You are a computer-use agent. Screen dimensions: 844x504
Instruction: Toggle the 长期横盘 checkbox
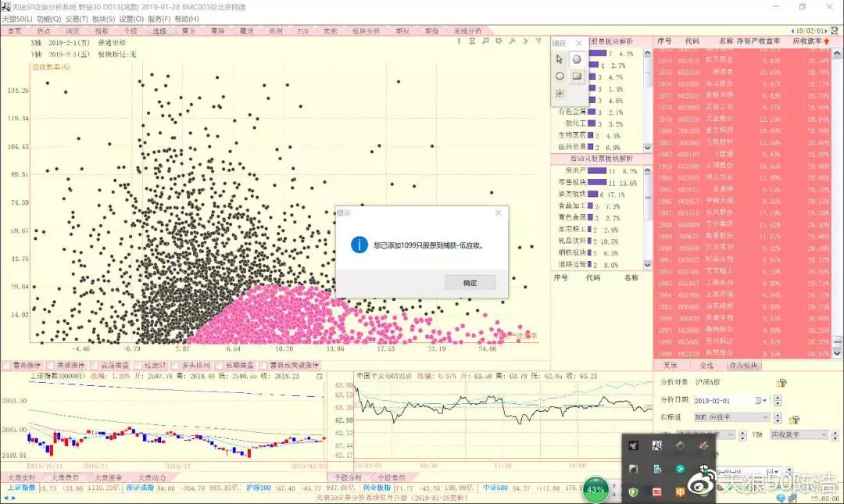click(218, 365)
